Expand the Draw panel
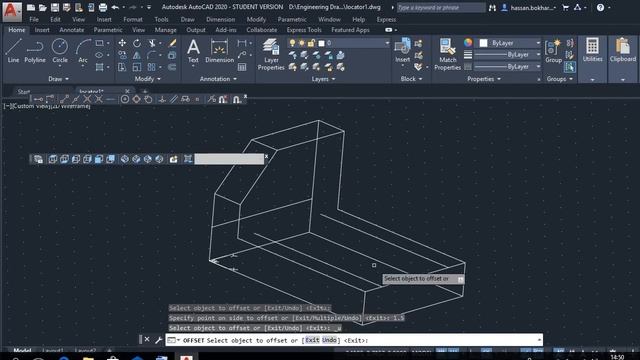 pyautogui.click(x=58, y=79)
